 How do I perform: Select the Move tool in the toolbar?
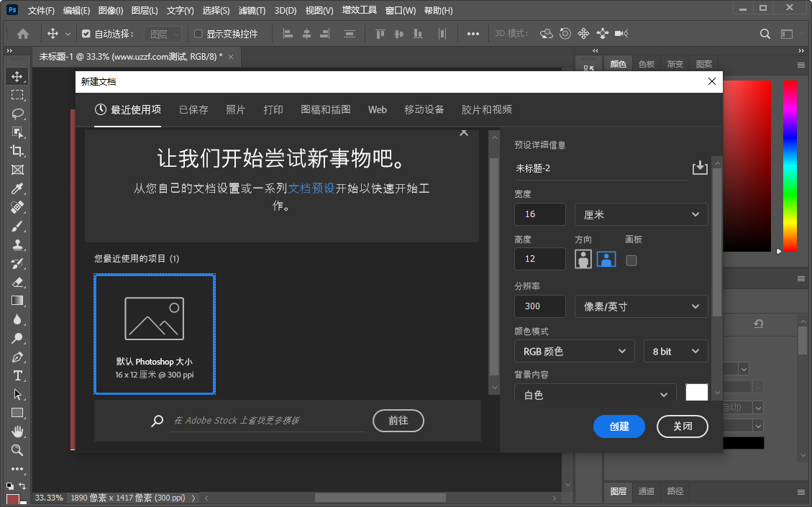pos(18,76)
